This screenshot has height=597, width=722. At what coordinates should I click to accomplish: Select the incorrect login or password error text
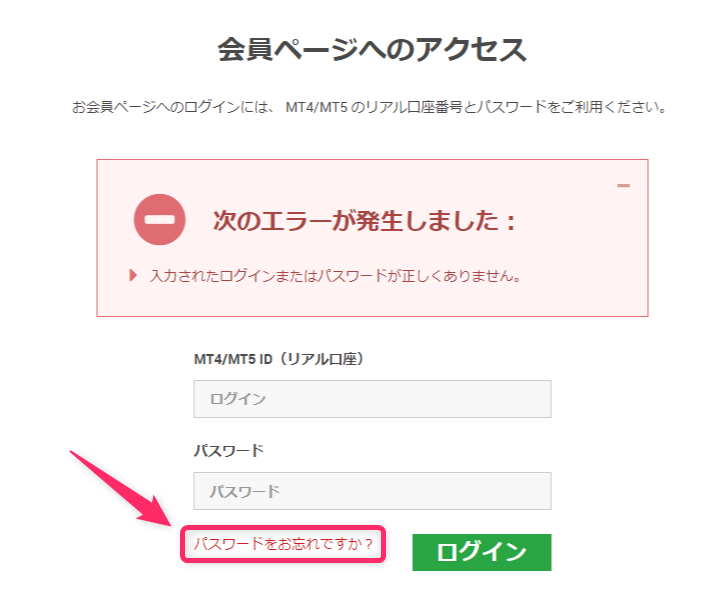pyautogui.click(x=335, y=276)
